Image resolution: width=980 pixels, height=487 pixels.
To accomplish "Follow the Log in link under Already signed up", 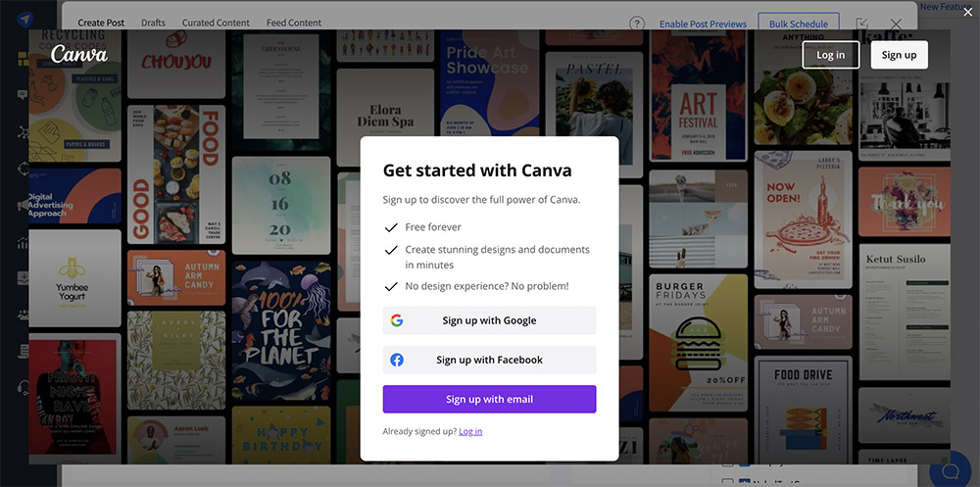I will [x=470, y=431].
